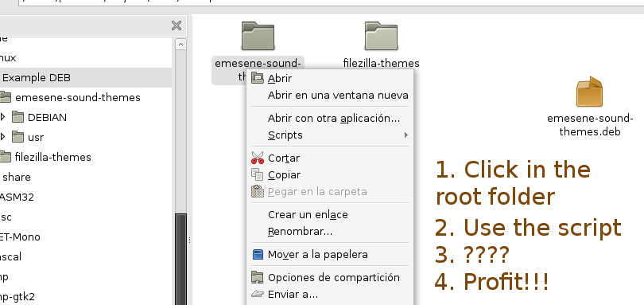
Task: Select ET-Mono entry in sidebar tree
Action: click(20, 237)
